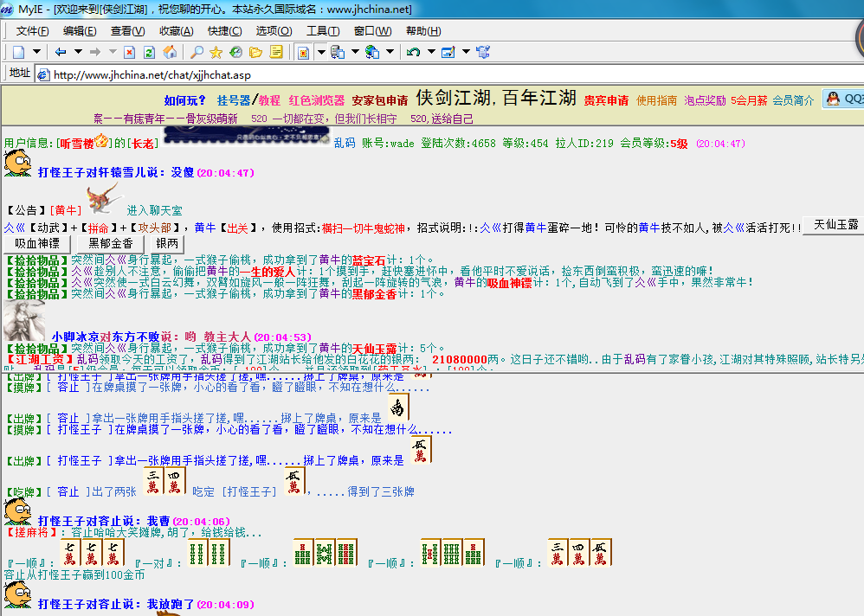Open the 安家包申请 link
Image resolution: width=864 pixels, height=616 pixels.
click(380, 100)
